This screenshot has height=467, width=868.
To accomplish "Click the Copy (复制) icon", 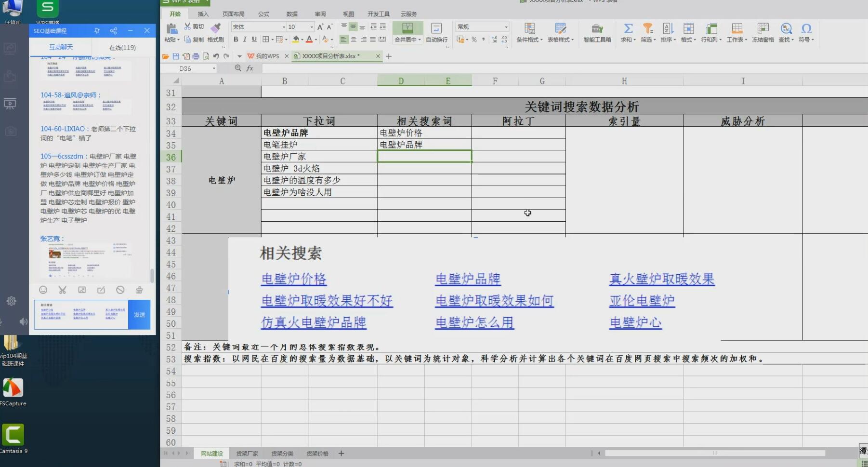I will (187, 40).
